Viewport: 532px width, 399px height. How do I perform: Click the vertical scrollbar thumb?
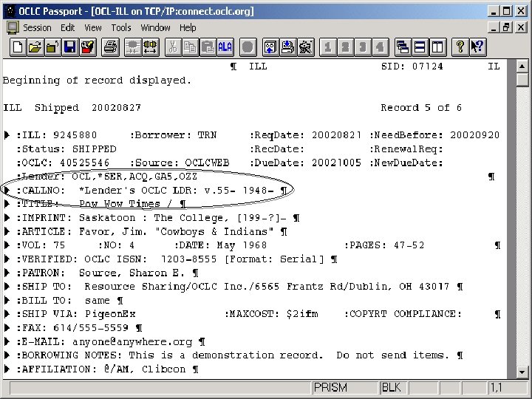522,80
